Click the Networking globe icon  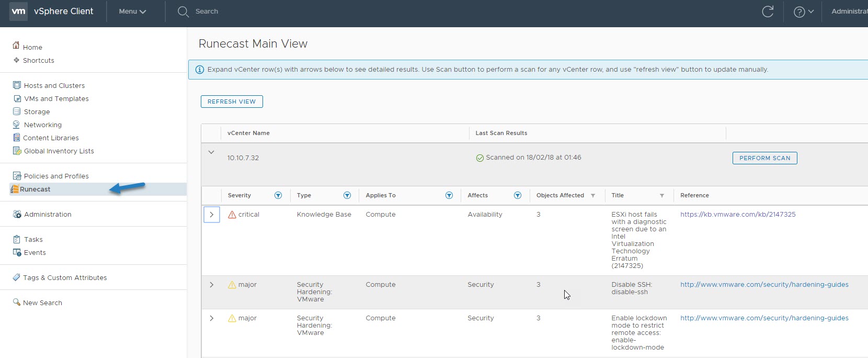pos(16,125)
